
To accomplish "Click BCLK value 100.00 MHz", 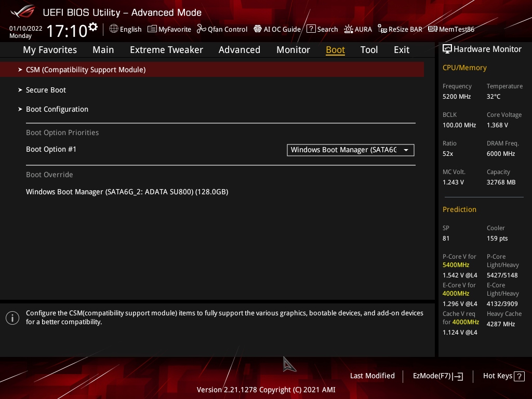I will [459, 125].
